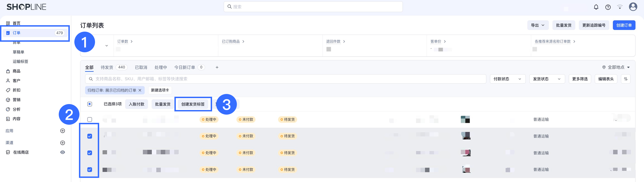Click the eye icon beside 在线商店

pyautogui.click(x=62, y=152)
